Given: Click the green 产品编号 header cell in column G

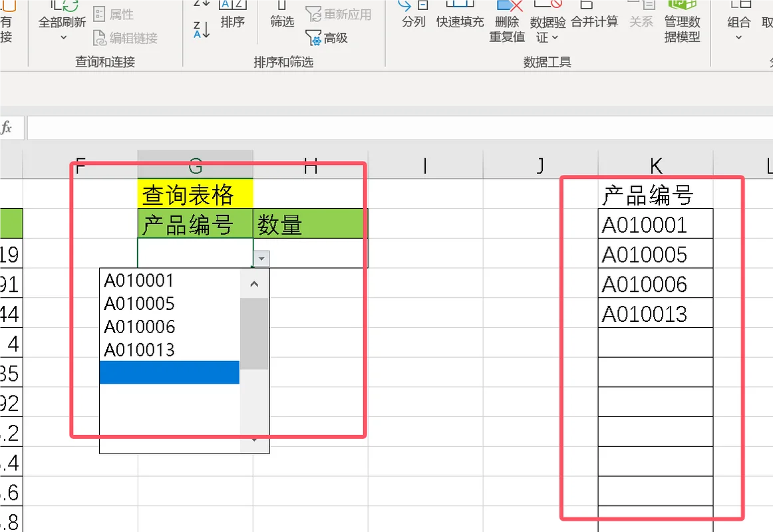Looking at the screenshot, I should pos(195,223).
